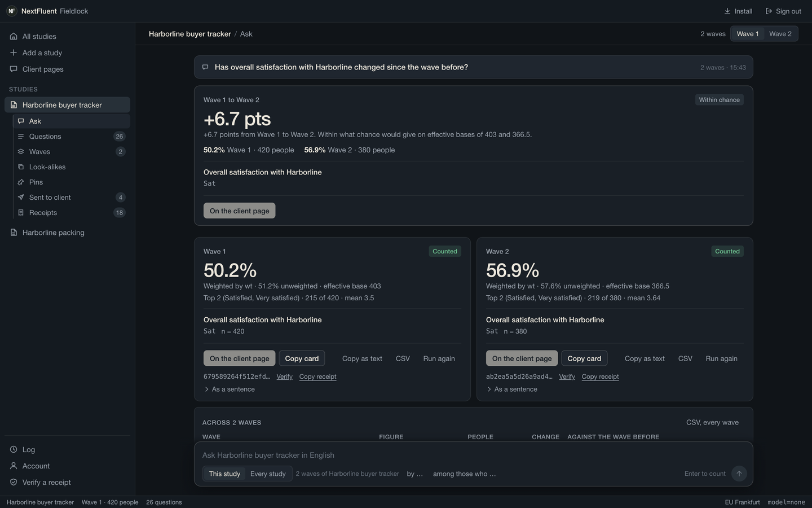This screenshot has height=508, width=812.
Task: Expand As a sentence under Wave 1
Action: coord(230,389)
